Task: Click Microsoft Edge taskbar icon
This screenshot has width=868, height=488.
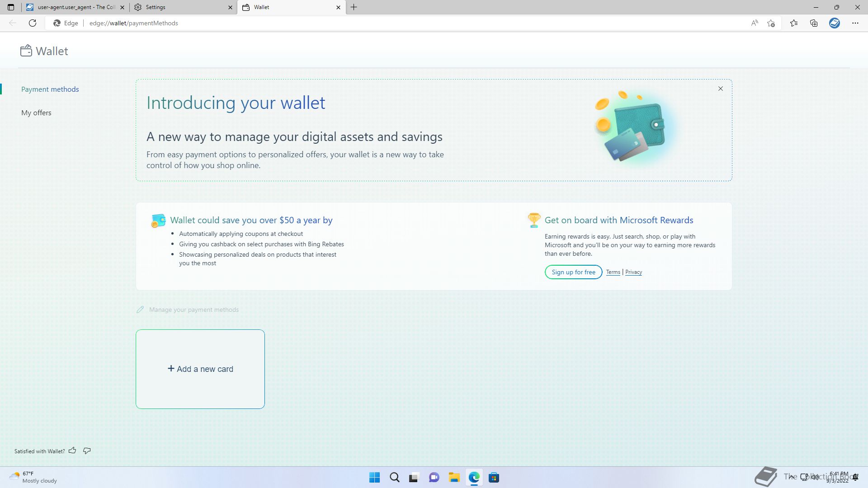Action: click(474, 478)
